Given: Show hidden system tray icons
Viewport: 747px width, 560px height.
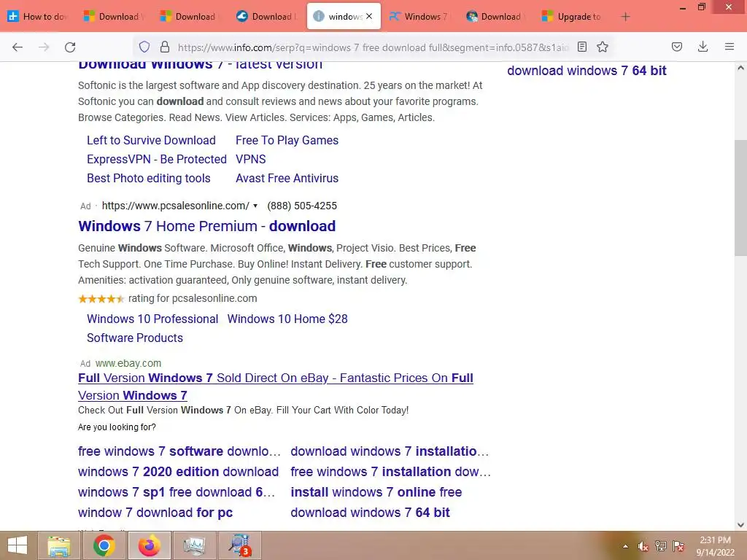Looking at the screenshot, I should [625, 546].
